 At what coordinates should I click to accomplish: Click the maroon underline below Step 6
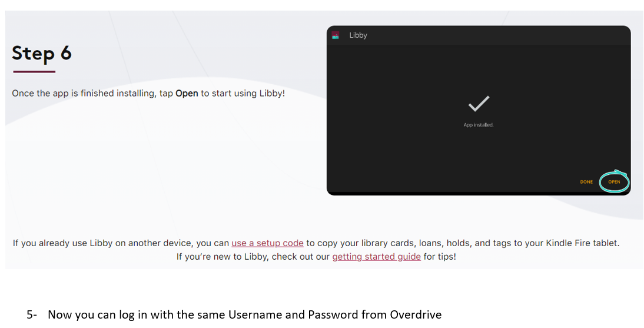click(x=34, y=72)
